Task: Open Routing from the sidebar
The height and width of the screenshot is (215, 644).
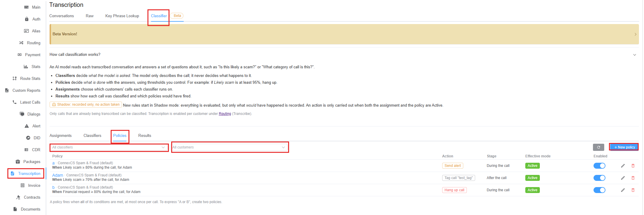Action: (30, 43)
